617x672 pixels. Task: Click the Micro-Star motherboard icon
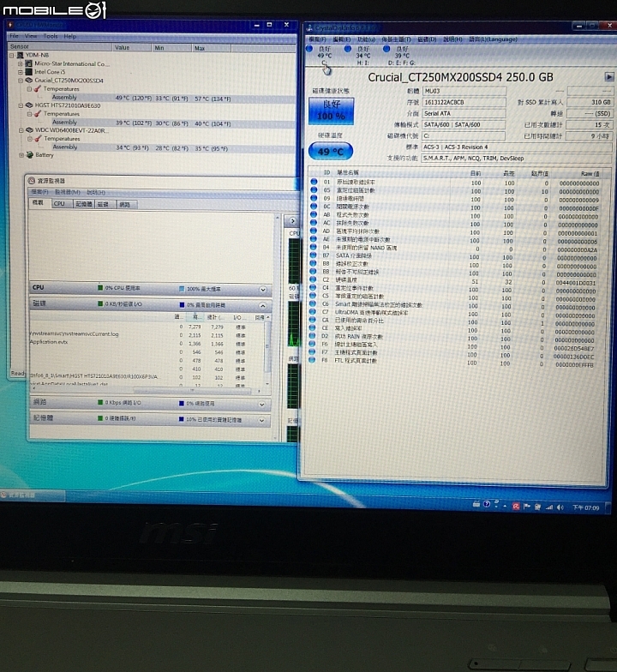tap(29, 63)
